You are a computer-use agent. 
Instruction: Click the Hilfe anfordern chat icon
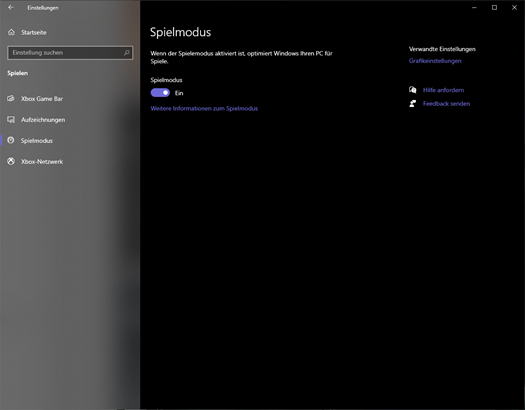(412, 90)
